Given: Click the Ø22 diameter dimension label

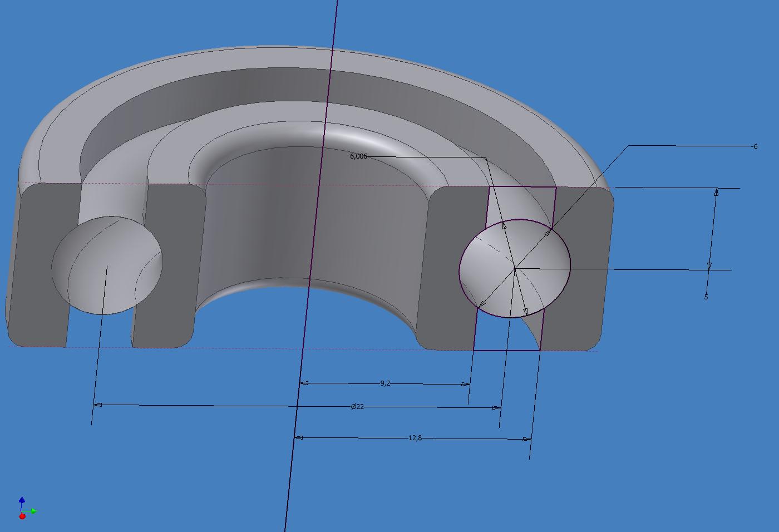Looking at the screenshot, I should (357, 407).
